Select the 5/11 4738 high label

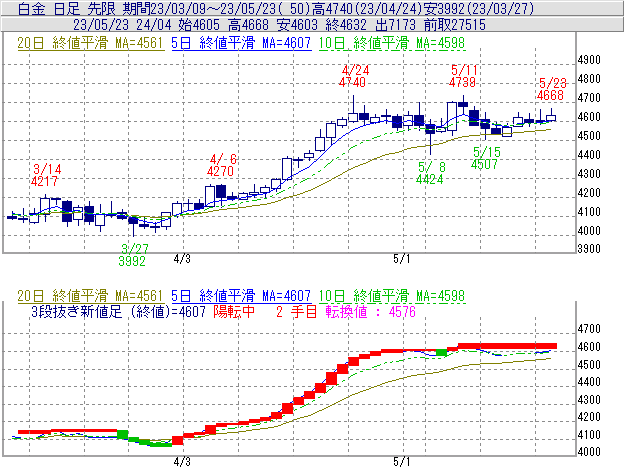463,76
